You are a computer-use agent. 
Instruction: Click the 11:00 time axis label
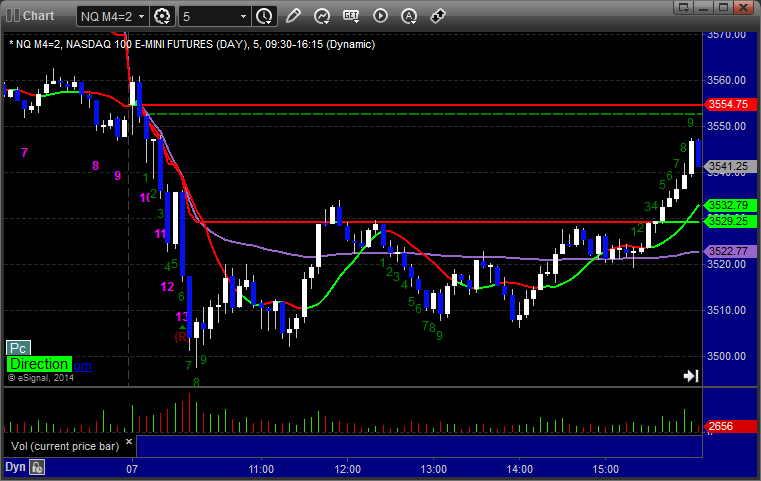point(261,469)
